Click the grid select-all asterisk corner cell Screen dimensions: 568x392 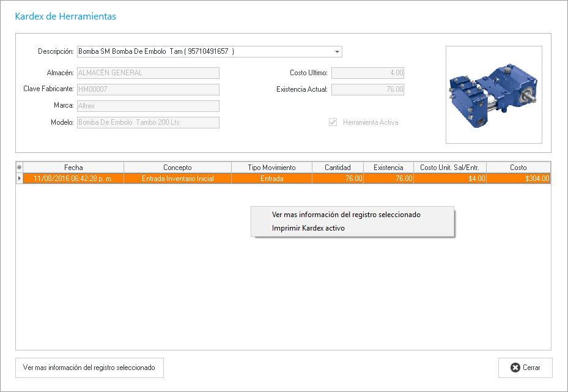click(19, 168)
